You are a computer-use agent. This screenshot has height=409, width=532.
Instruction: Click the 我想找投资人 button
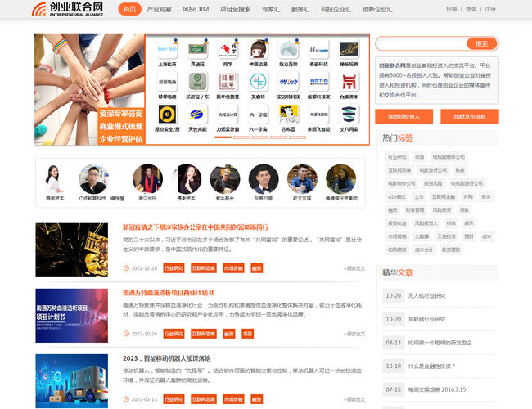(404, 116)
